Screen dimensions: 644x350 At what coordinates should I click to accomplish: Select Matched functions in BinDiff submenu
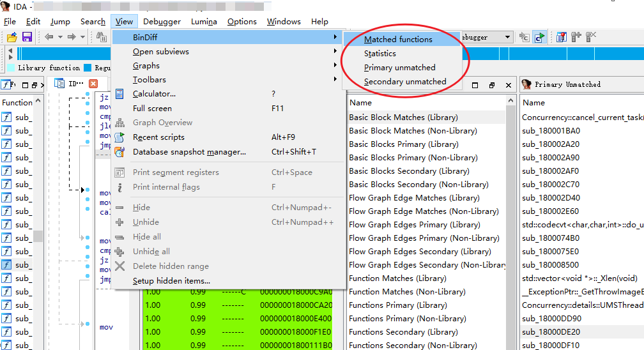pyautogui.click(x=398, y=40)
